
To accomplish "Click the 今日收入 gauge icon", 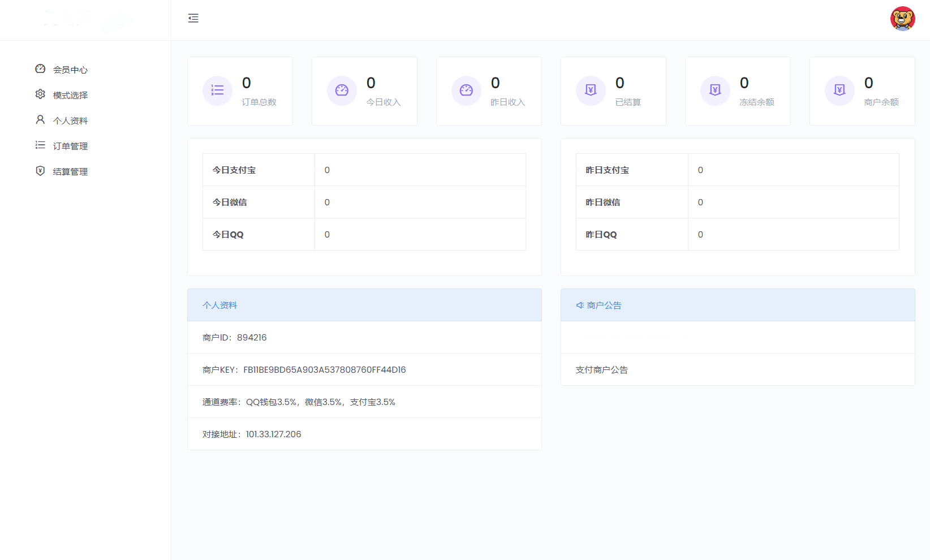I will [x=342, y=91].
